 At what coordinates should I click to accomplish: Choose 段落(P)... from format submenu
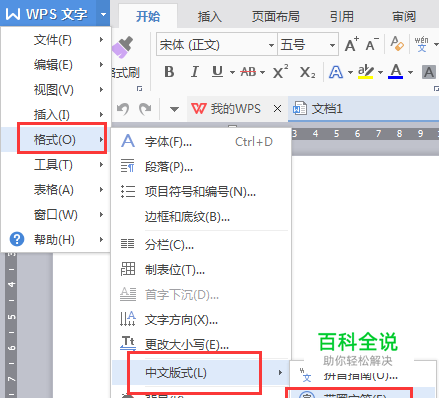click(201, 167)
